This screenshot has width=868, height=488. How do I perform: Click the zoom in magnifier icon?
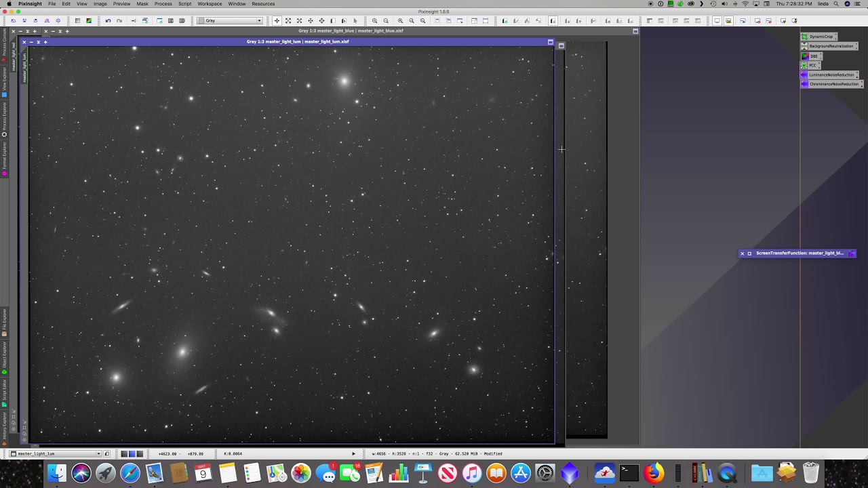tap(374, 20)
